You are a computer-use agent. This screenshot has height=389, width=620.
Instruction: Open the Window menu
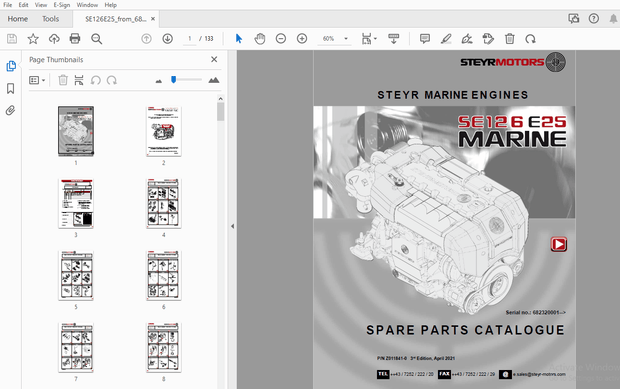click(87, 5)
